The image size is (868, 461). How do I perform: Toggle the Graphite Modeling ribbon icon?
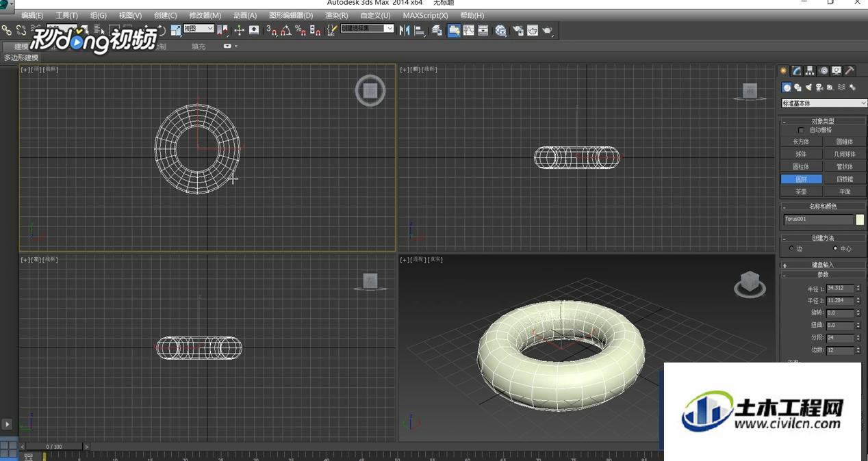click(454, 30)
